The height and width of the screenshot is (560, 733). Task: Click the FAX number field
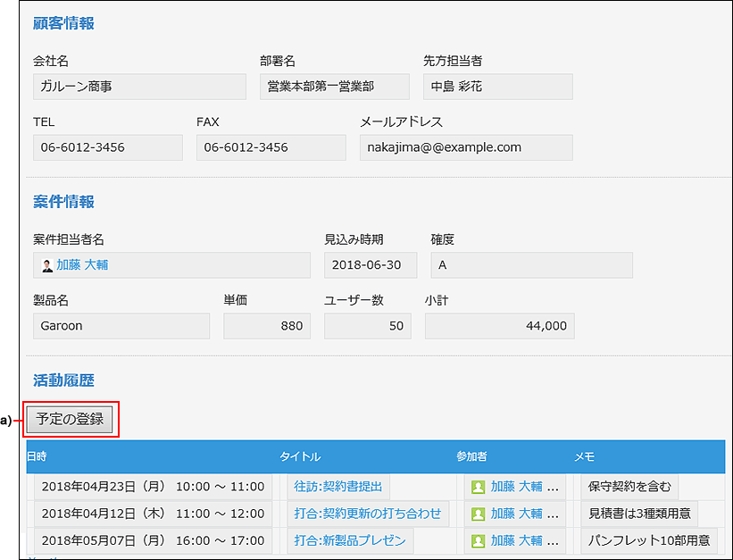pos(271,147)
